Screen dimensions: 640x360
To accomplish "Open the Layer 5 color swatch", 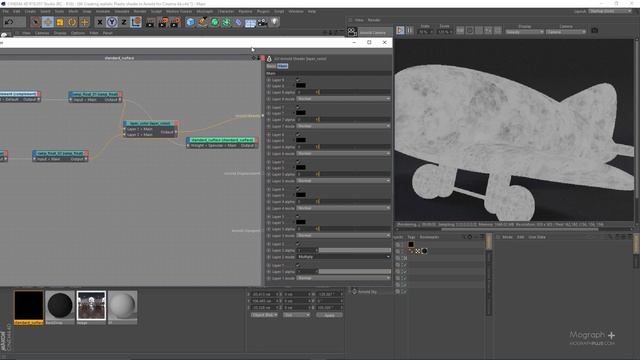I will [x=301, y=167].
